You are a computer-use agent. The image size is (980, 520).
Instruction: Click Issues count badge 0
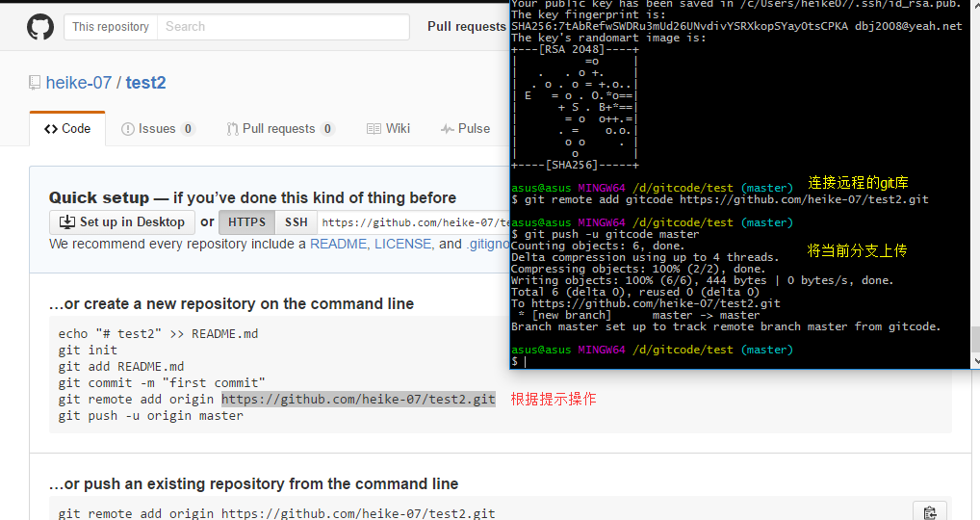188,129
